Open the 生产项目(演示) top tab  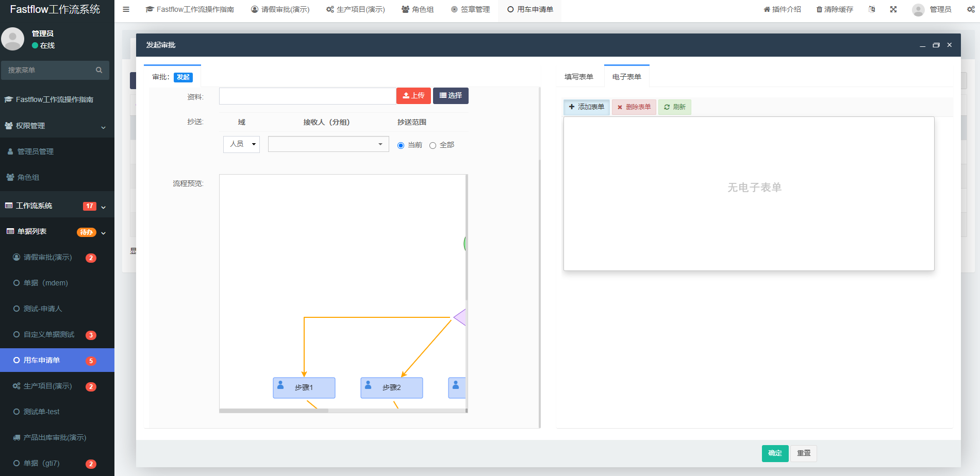pyautogui.click(x=356, y=9)
